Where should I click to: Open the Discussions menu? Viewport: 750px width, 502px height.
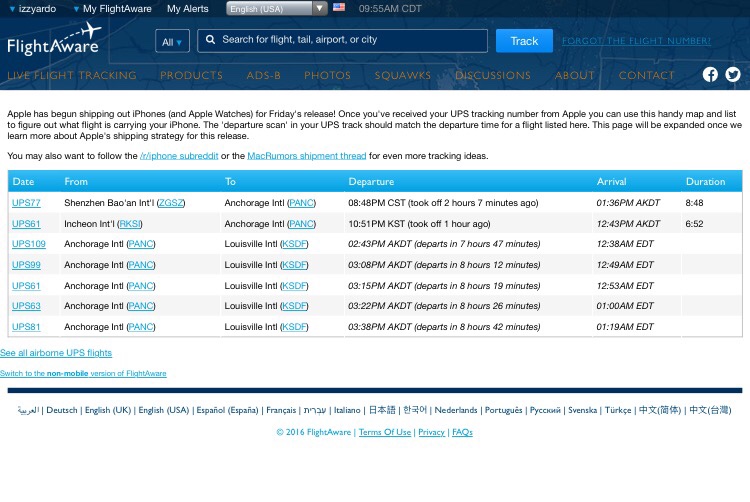(x=493, y=76)
